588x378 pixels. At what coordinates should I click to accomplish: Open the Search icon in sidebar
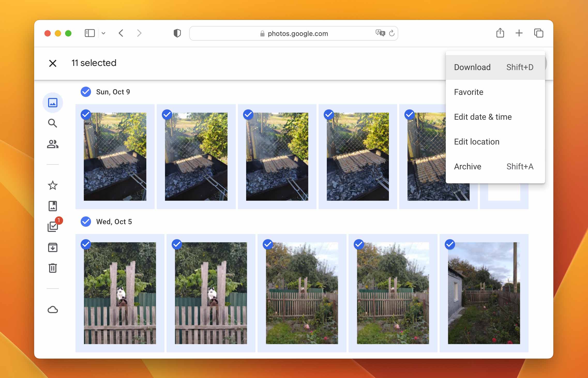[53, 123]
